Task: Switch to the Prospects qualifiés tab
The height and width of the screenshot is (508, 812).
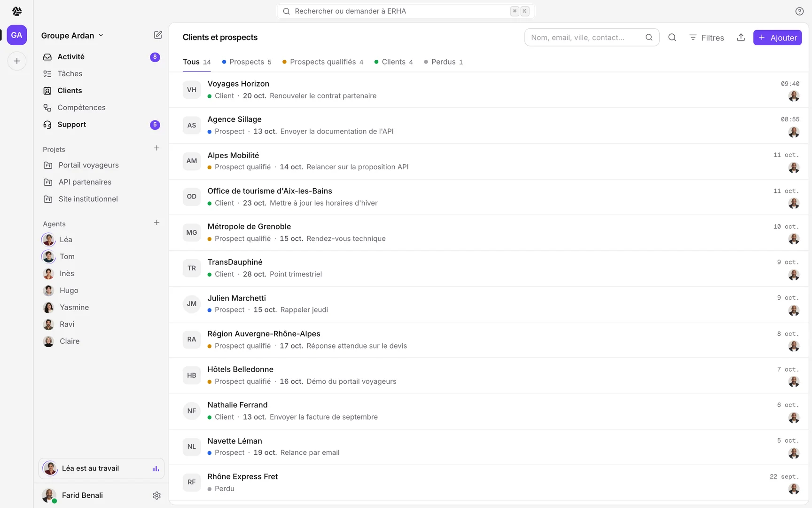Action: point(323,62)
